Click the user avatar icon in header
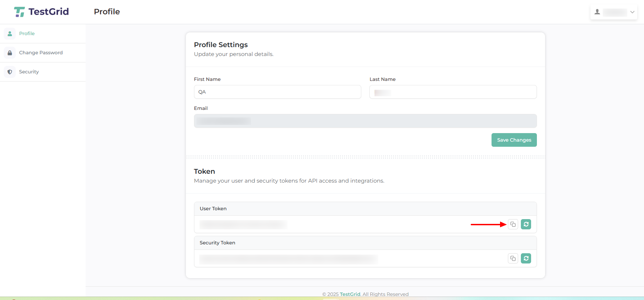The height and width of the screenshot is (300, 644). (597, 12)
